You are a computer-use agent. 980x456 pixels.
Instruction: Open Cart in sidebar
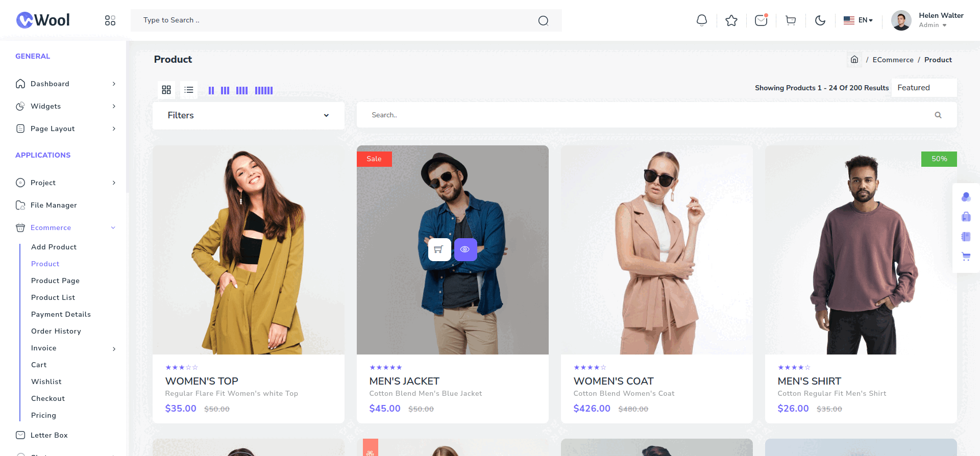pyautogui.click(x=39, y=365)
